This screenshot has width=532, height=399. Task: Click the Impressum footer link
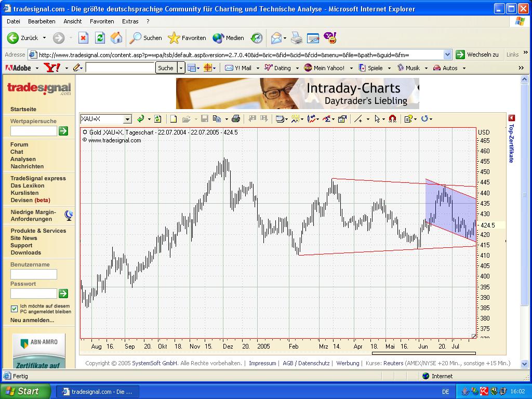click(x=262, y=363)
